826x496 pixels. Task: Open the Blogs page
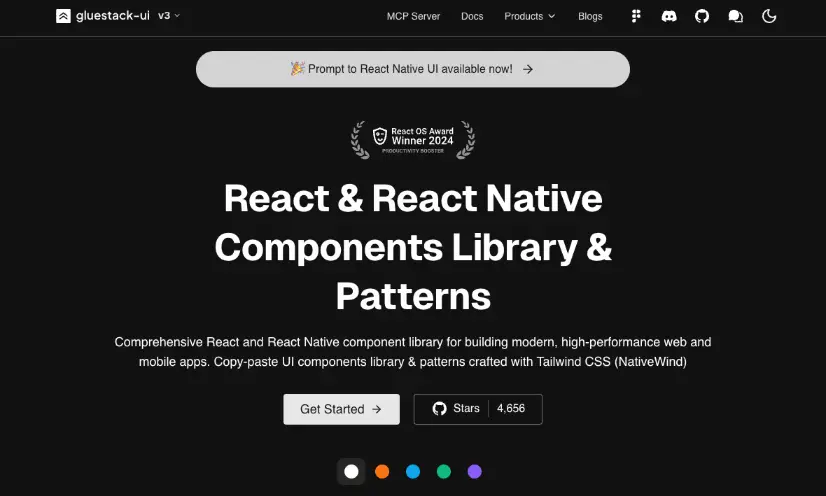590,16
